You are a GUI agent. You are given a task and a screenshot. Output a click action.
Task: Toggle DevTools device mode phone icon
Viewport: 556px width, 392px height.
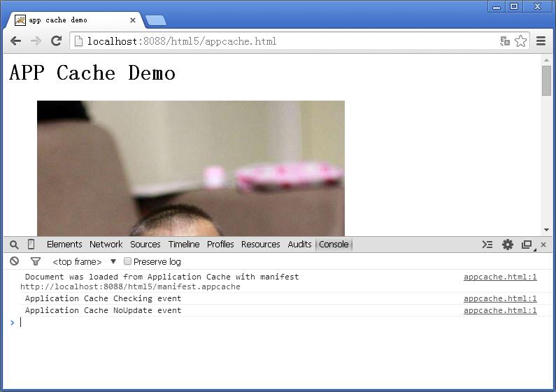pyautogui.click(x=31, y=244)
